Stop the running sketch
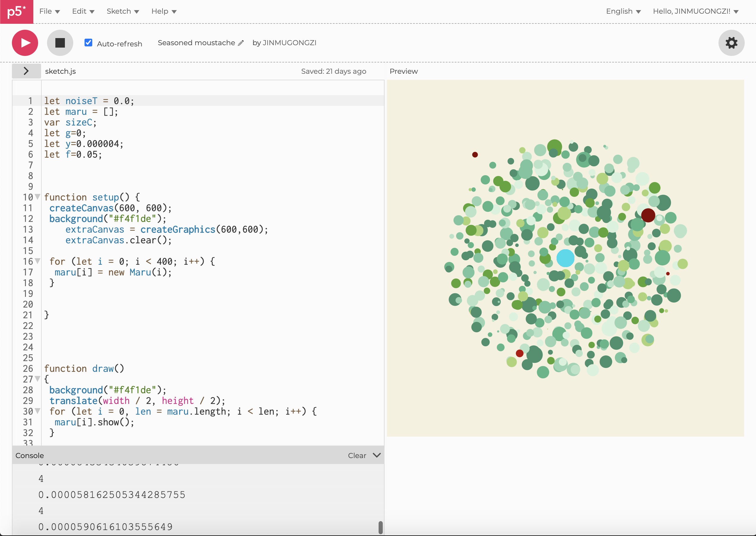Image resolution: width=756 pixels, height=536 pixels. click(60, 43)
